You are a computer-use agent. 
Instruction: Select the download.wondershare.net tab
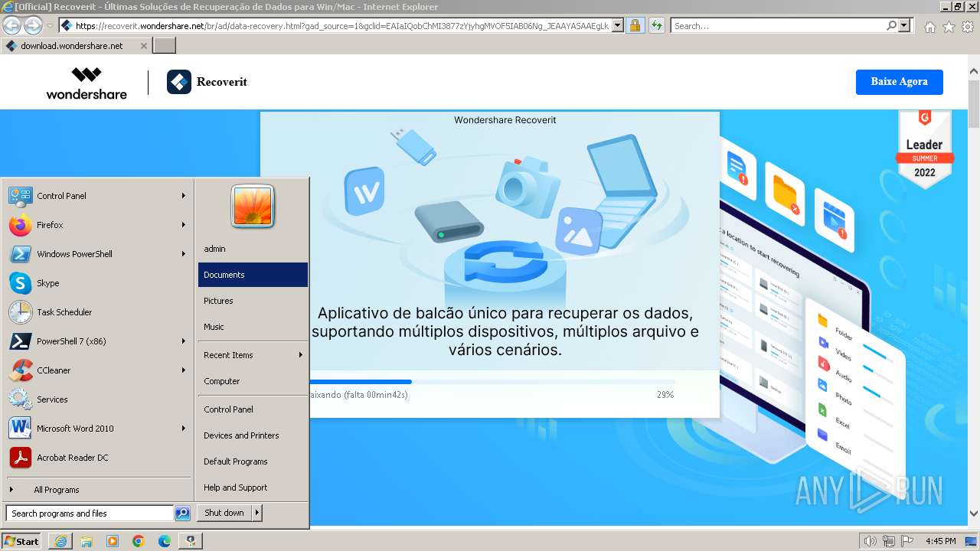[x=76, y=46]
